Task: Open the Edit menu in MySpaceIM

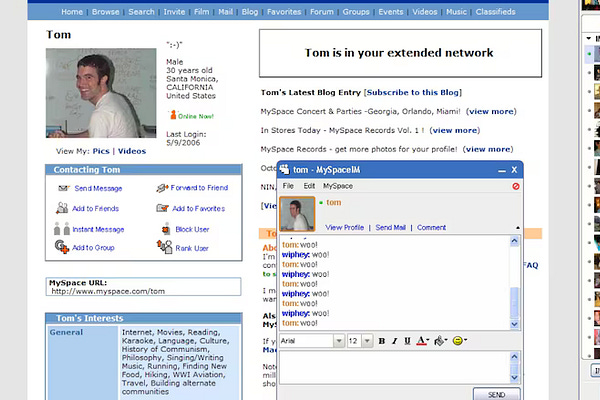Action: [x=309, y=186]
